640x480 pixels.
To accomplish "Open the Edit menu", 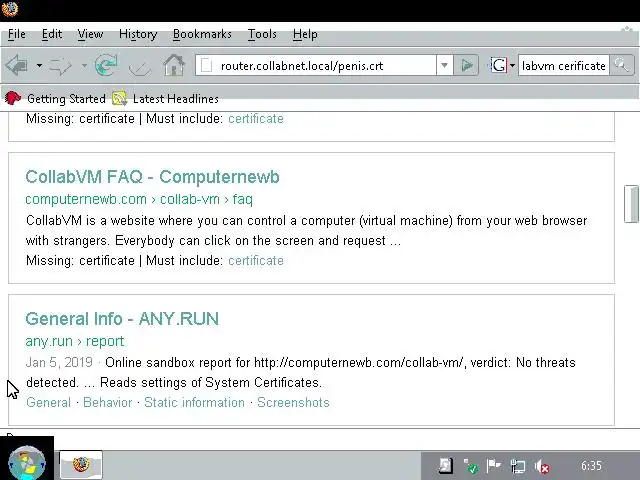I will (52, 34).
